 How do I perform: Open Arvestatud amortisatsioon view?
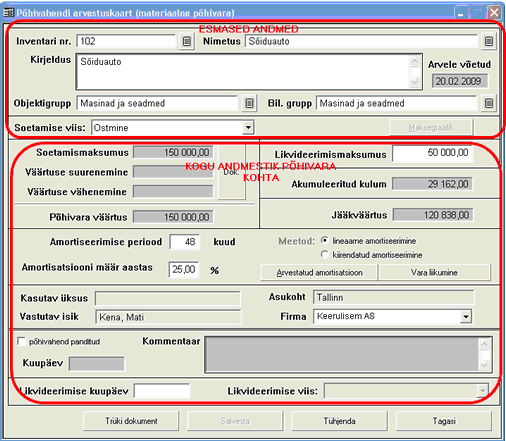coord(319,273)
